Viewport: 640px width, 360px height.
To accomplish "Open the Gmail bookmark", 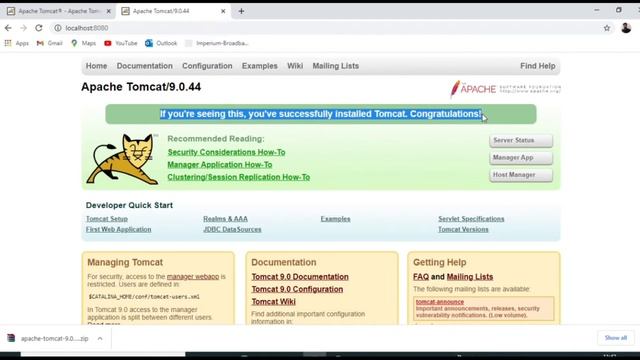I will point(49,43).
